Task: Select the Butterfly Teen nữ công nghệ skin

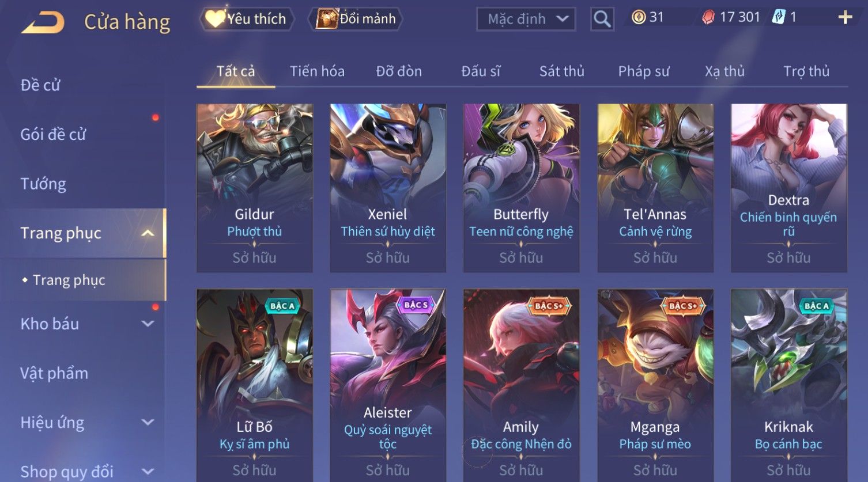Action: (521, 188)
